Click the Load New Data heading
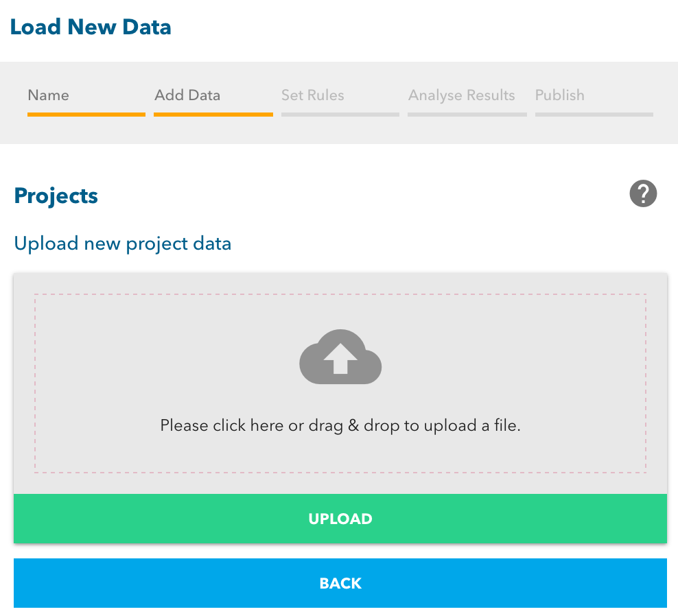The image size is (678, 616). [x=91, y=27]
